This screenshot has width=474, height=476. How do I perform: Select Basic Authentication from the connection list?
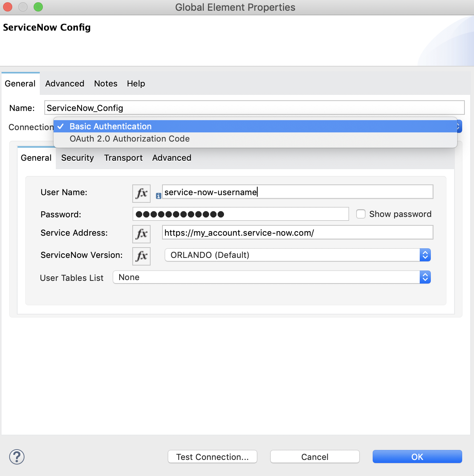pos(110,126)
